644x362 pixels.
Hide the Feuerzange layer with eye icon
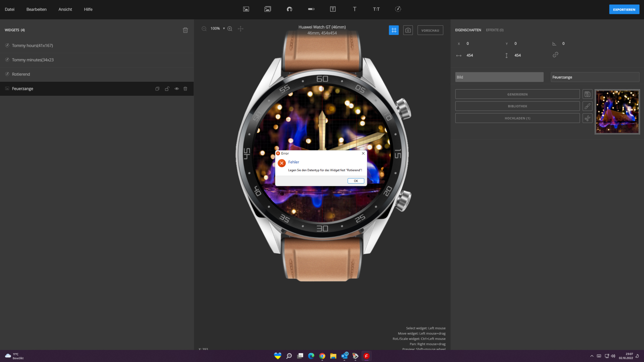pyautogui.click(x=176, y=89)
